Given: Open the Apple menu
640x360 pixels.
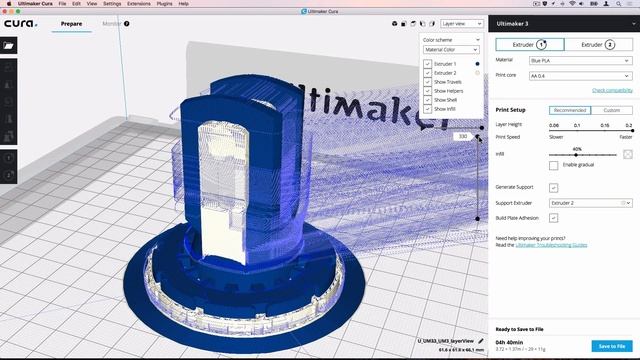Looking at the screenshot, I should pyautogui.click(x=9, y=4).
